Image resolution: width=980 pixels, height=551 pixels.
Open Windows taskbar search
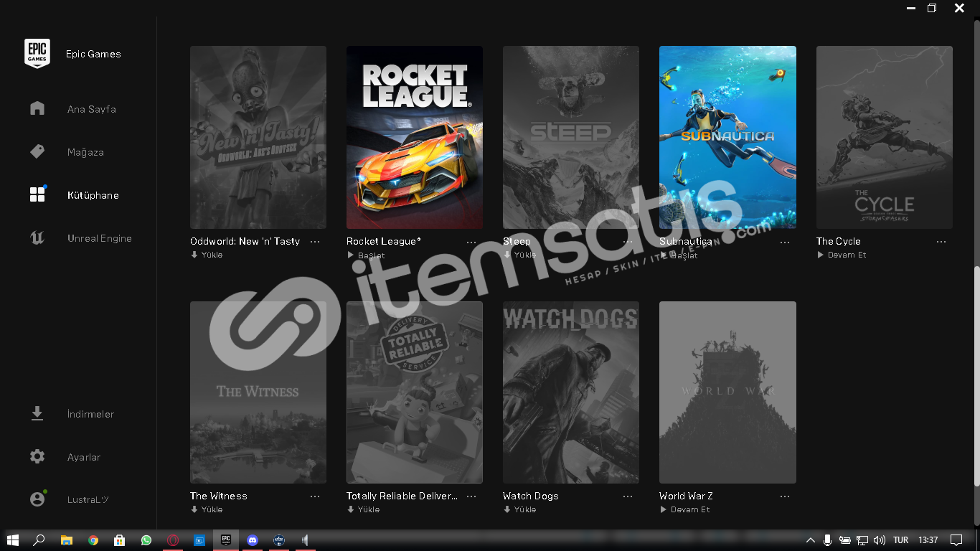(39, 540)
